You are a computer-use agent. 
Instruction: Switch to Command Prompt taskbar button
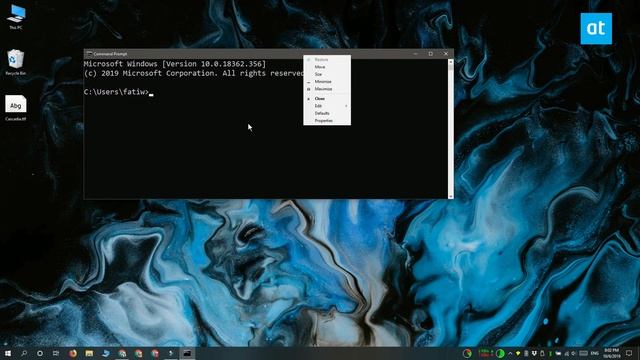[187, 353]
